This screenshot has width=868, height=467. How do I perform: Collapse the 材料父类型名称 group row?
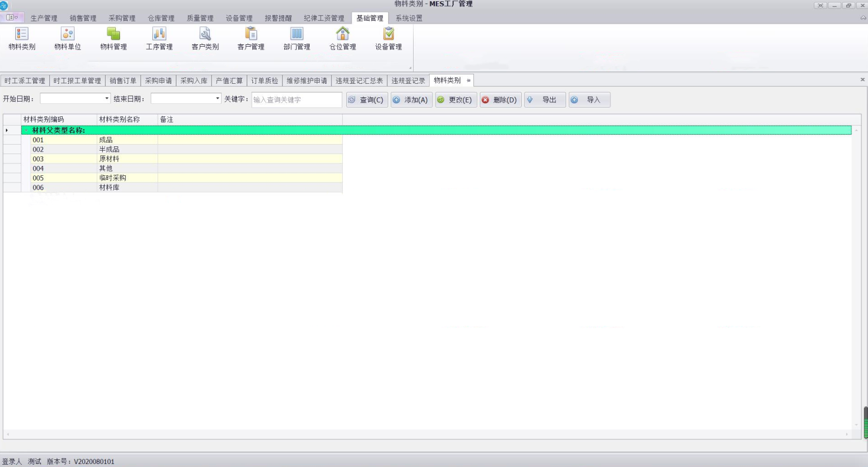point(26,130)
